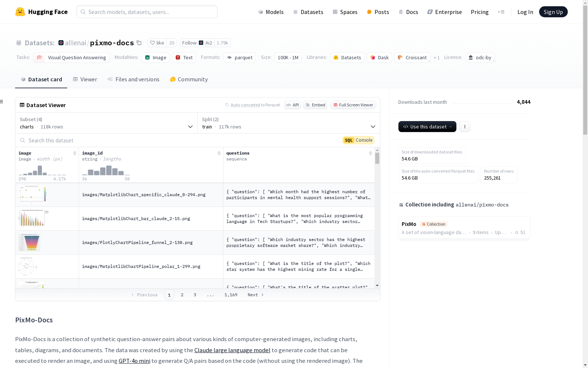Image resolution: width=588 pixels, height=368 pixels.
Task: Go to page 3 of the dataset table
Action: click(x=195, y=295)
